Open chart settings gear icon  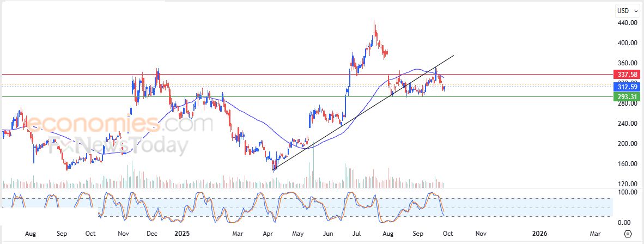tap(628, 234)
